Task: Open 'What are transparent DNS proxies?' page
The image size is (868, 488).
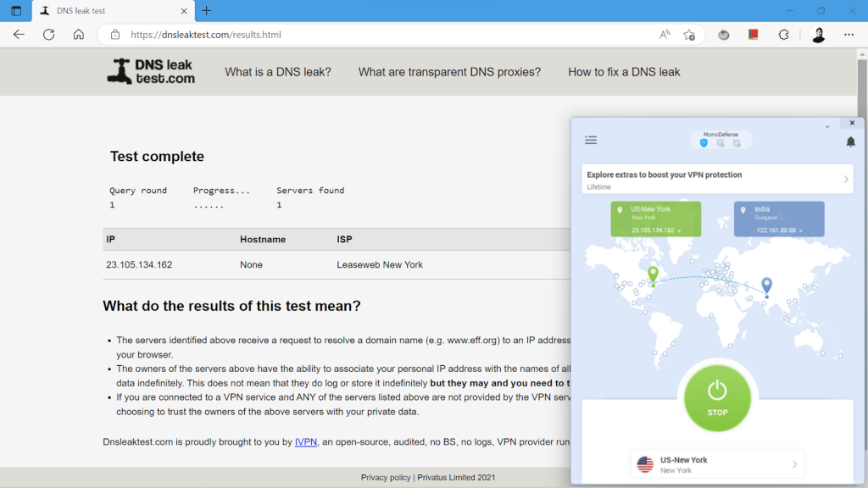Action: (449, 72)
